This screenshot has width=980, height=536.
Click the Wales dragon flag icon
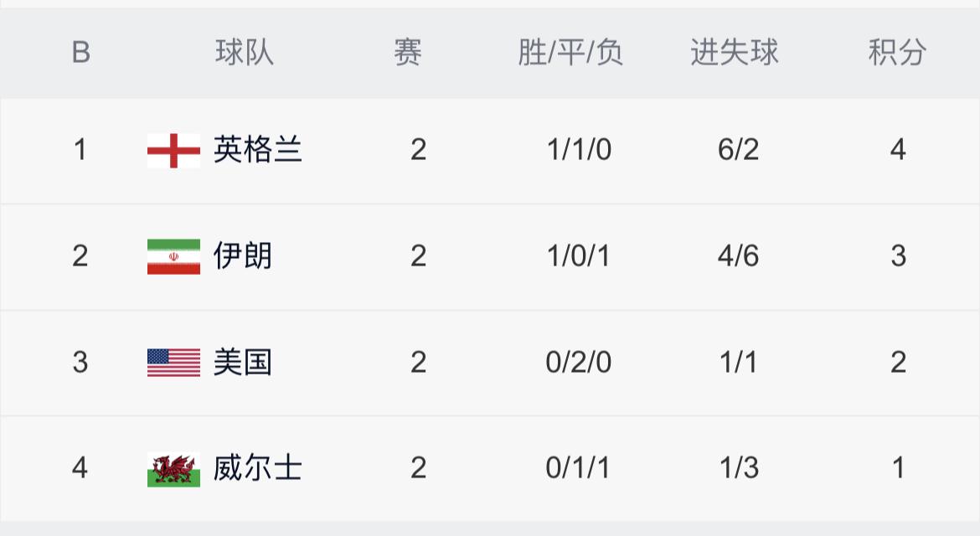(173, 469)
